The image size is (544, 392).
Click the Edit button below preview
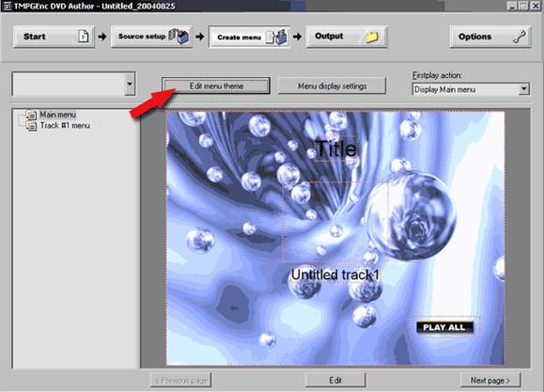click(335, 380)
